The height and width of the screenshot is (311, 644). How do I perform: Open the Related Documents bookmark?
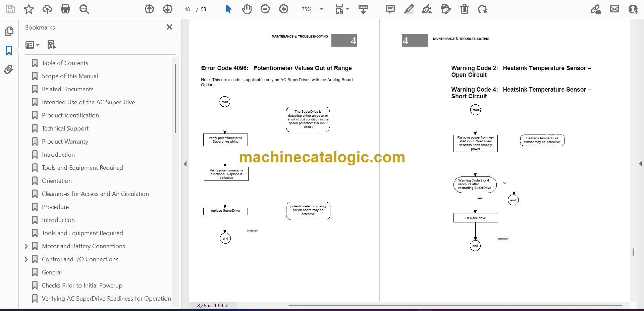67,89
